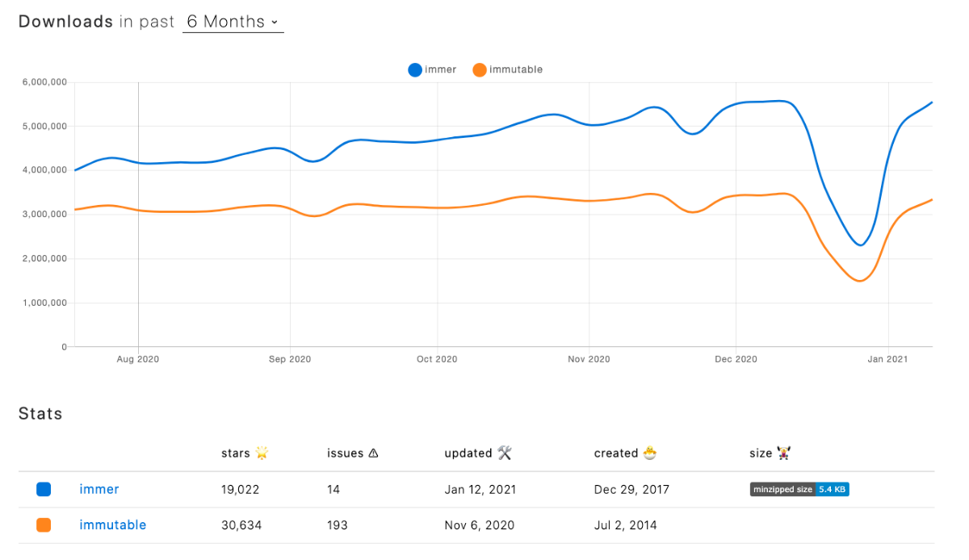This screenshot has width=969, height=560.
Task: Click the size column header
Action: pyautogui.click(x=770, y=453)
